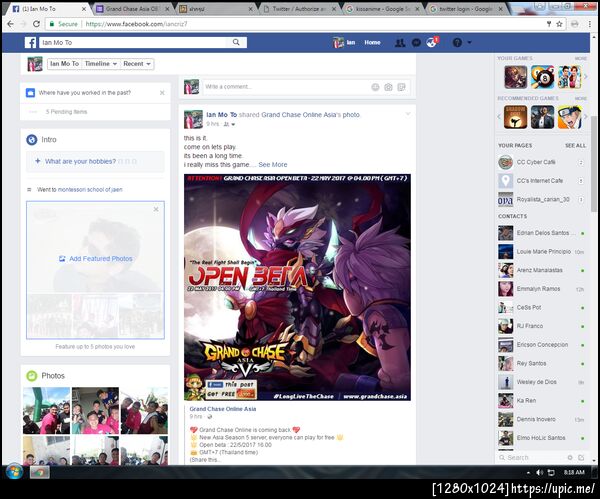Open the Messages icon
Viewport: 600px width, 499px height.
click(416, 42)
